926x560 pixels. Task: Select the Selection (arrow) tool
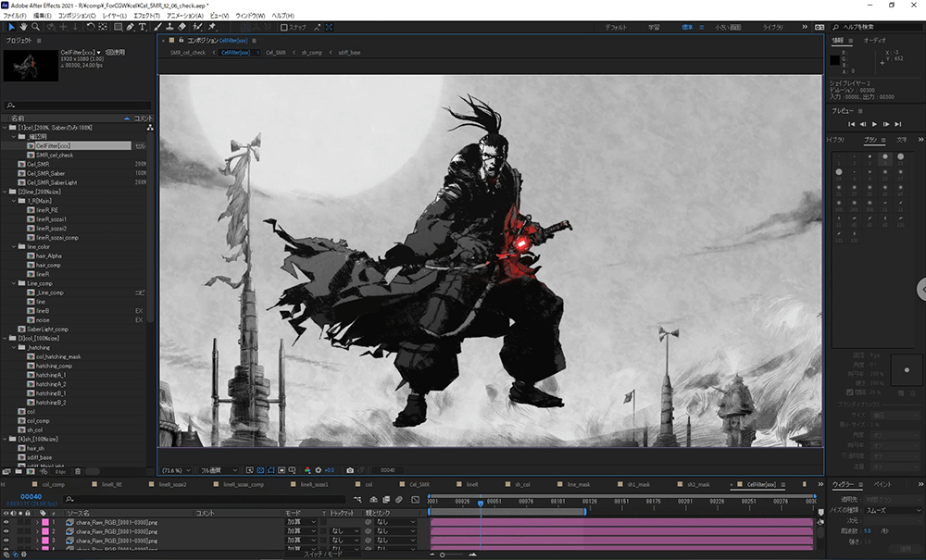coord(11,27)
